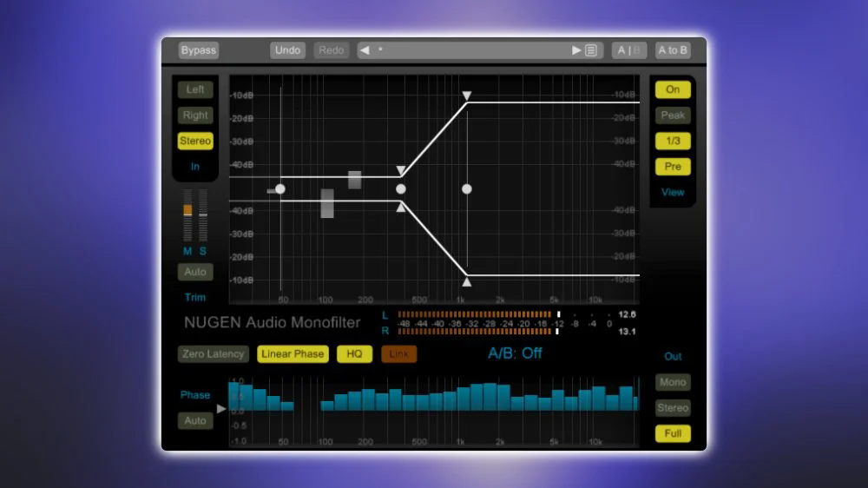Click the upward triangle handle at the curve knee
Image resolution: width=868 pixels, height=488 pixels.
pos(400,208)
